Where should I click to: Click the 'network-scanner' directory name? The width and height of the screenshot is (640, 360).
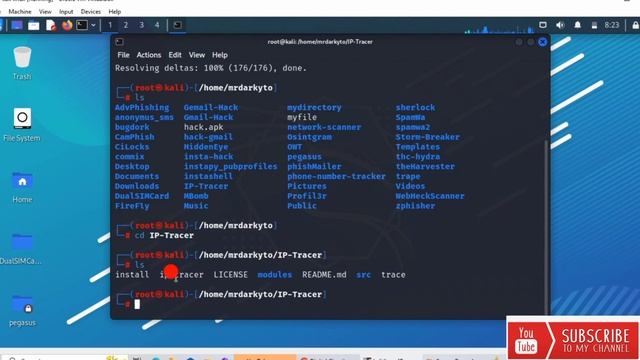324,127
